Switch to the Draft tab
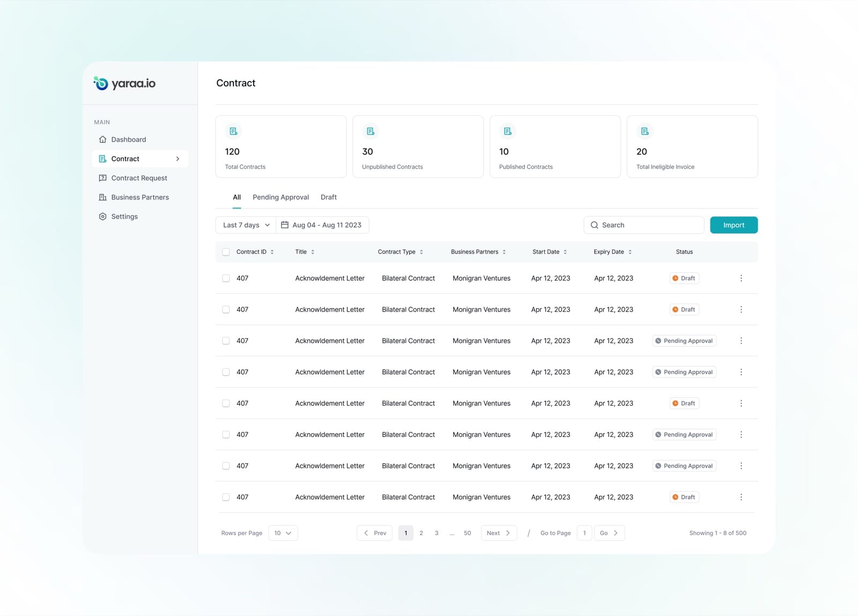 click(x=329, y=197)
